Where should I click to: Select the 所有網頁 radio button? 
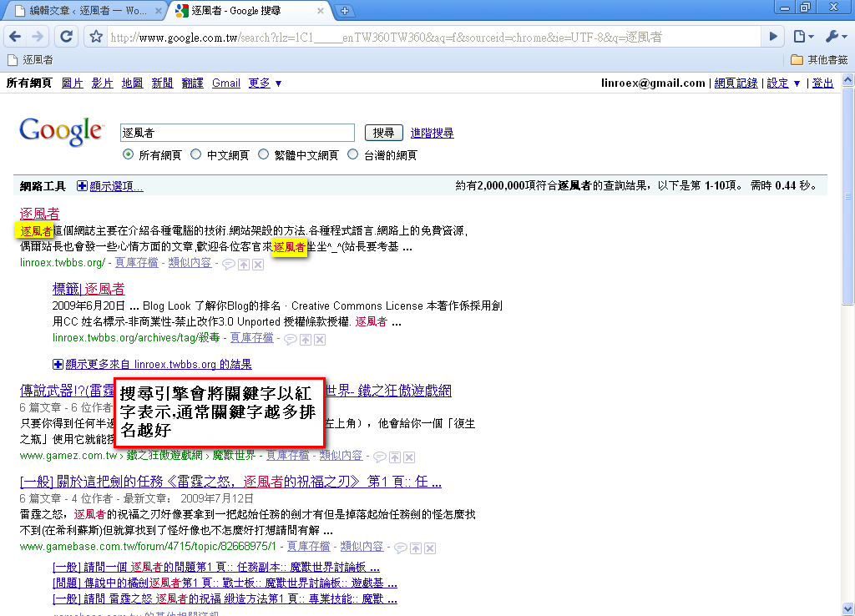(x=128, y=154)
